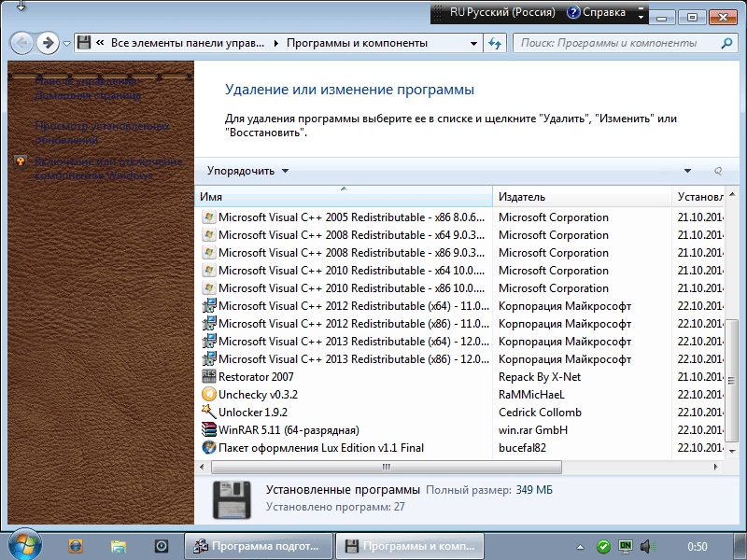Image resolution: width=747 pixels, height=560 pixels.
Task: Click the Windows Start orb
Action: (24, 545)
